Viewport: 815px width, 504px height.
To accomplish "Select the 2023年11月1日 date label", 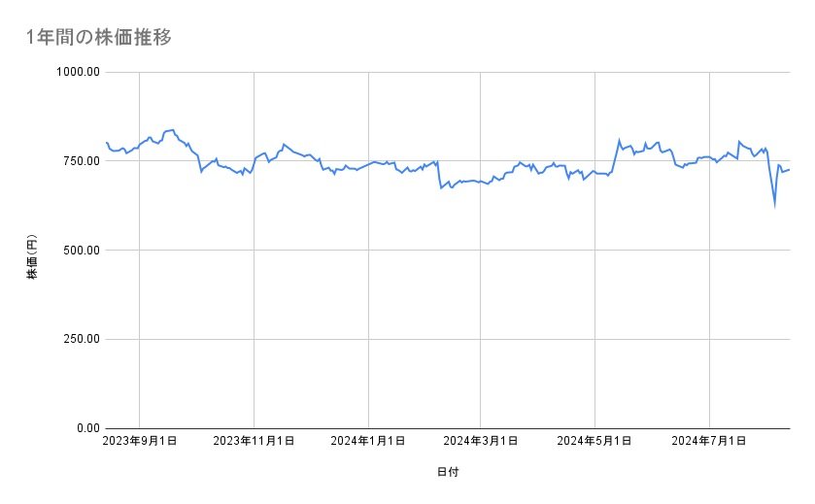I will click(254, 442).
